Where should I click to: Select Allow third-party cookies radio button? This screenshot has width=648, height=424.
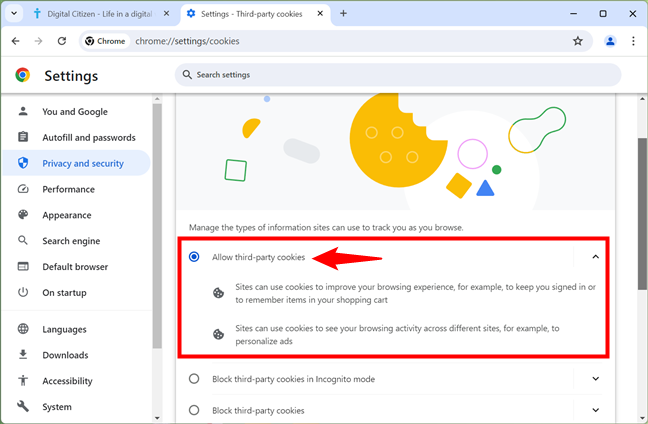(194, 257)
